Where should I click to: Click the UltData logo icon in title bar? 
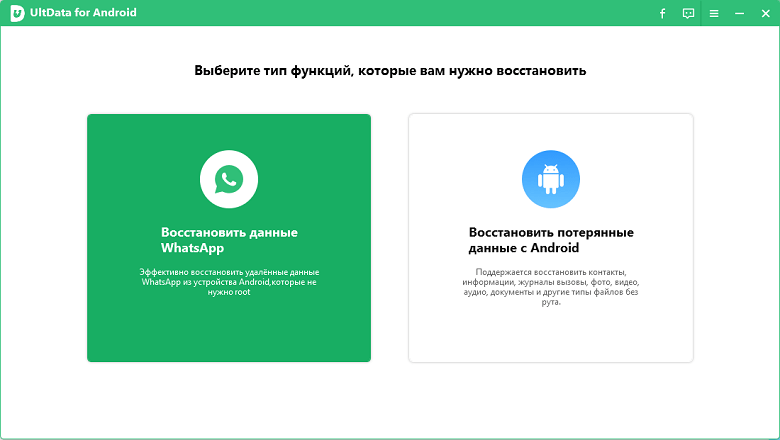point(17,13)
